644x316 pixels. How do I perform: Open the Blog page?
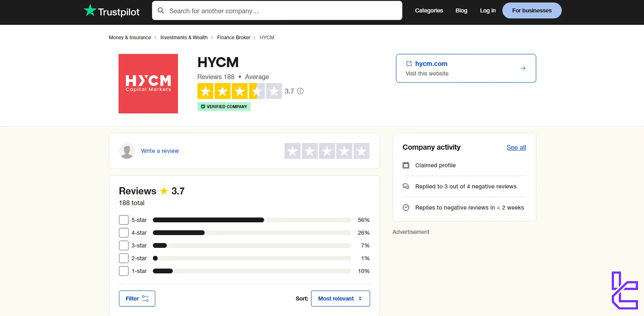coord(461,10)
